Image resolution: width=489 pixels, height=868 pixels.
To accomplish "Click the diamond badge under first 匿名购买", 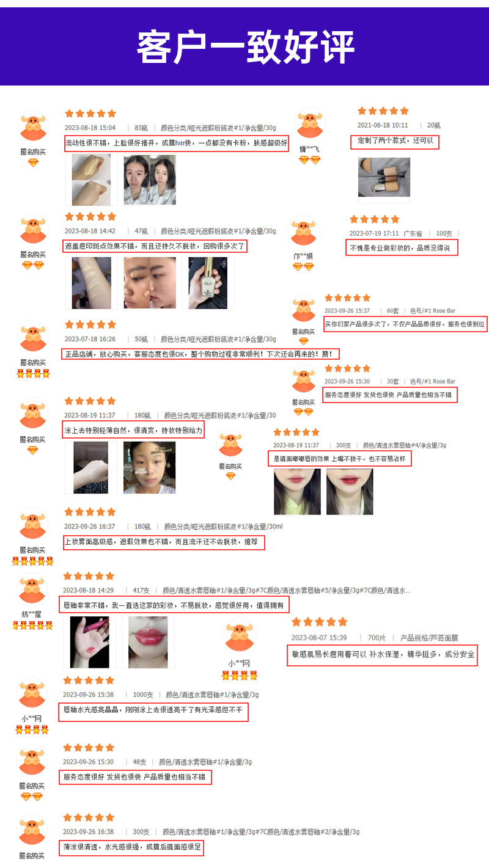I will coord(33,162).
